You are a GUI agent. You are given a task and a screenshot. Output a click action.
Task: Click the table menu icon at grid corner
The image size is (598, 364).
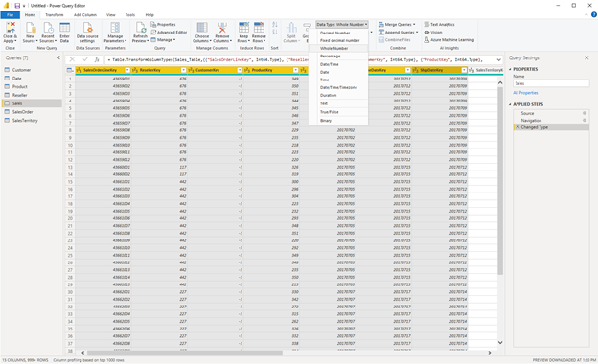click(x=70, y=70)
